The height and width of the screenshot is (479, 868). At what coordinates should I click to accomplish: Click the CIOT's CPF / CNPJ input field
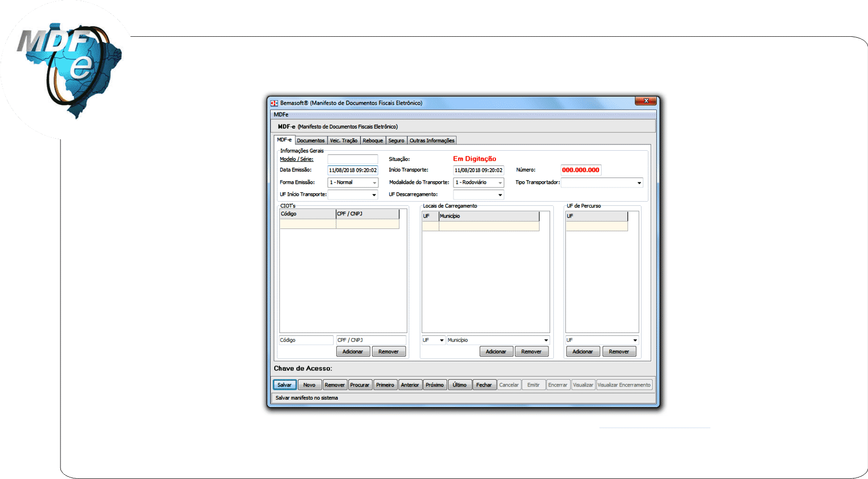371,340
